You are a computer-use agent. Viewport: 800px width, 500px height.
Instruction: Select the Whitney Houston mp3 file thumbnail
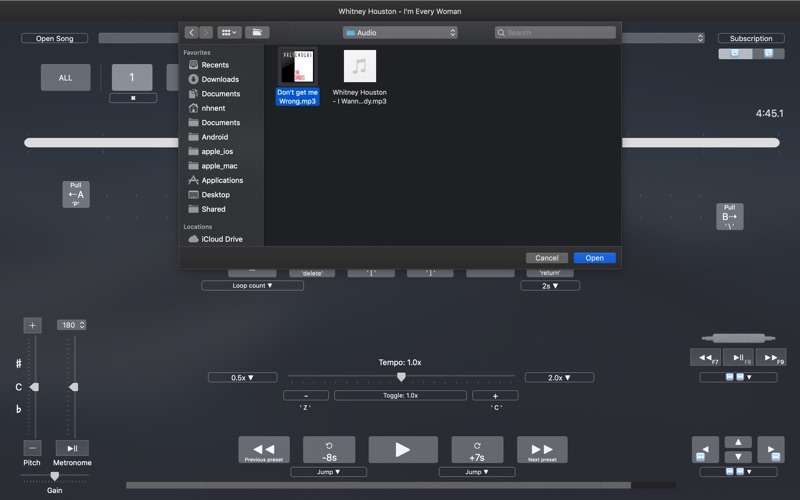360,67
